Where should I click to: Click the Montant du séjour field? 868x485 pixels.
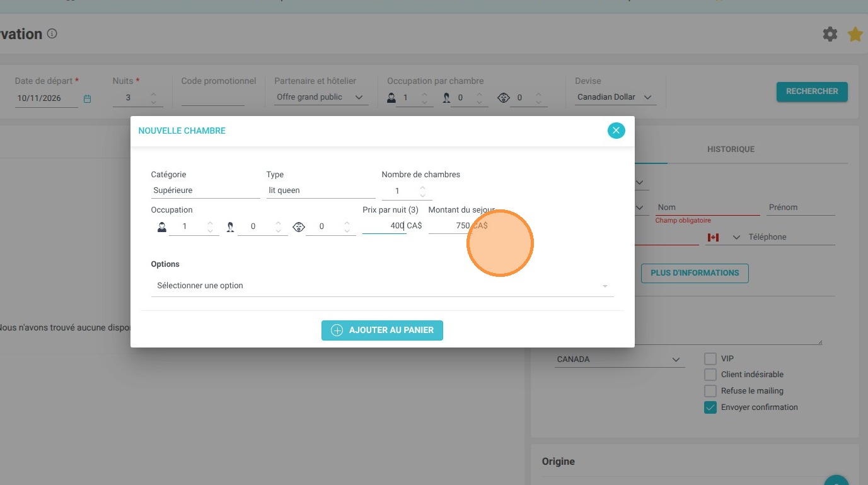click(x=449, y=226)
